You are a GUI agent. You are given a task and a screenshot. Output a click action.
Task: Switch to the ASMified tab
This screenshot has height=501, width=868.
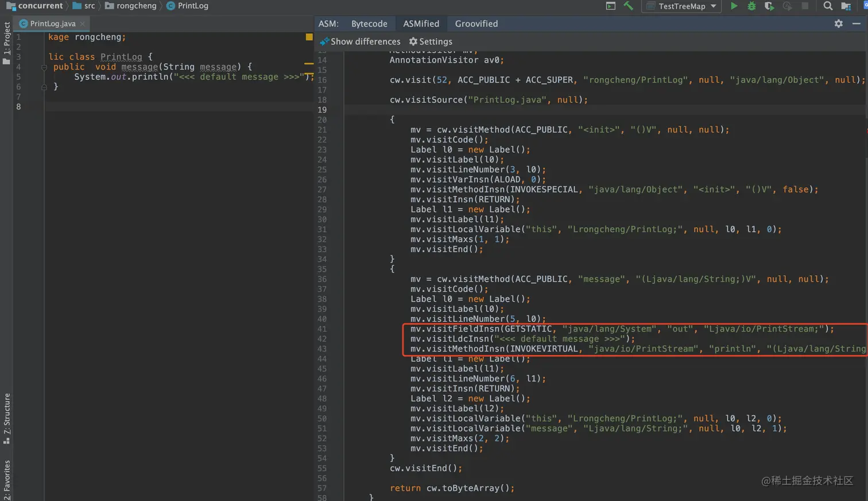click(421, 24)
